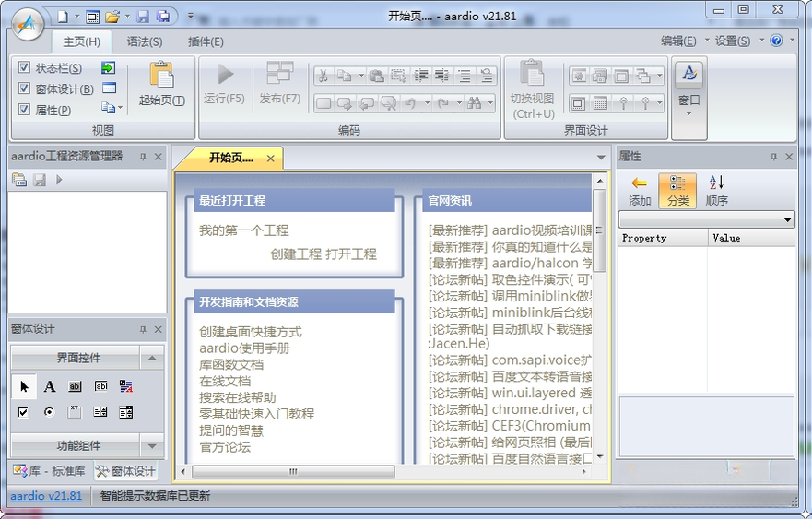Viewport: 812px width, 519px height.
Task: Click the binoculars find icon
Action: (x=474, y=103)
